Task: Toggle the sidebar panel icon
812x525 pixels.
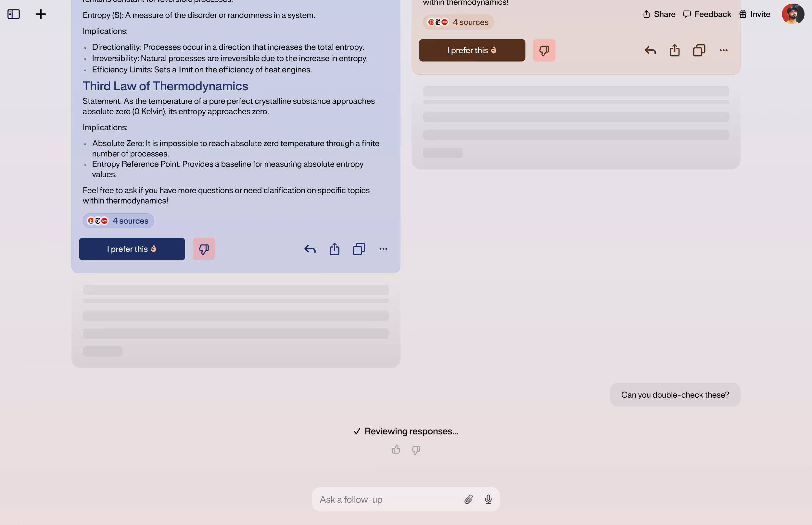Action: pyautogui.click(x=14, y=14)
